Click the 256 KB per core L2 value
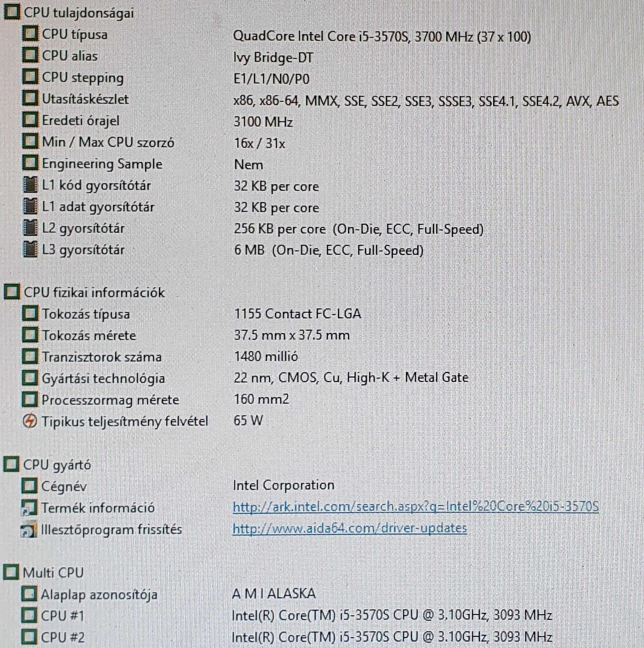This screenshot has height=648, width=644. (358, 229)
